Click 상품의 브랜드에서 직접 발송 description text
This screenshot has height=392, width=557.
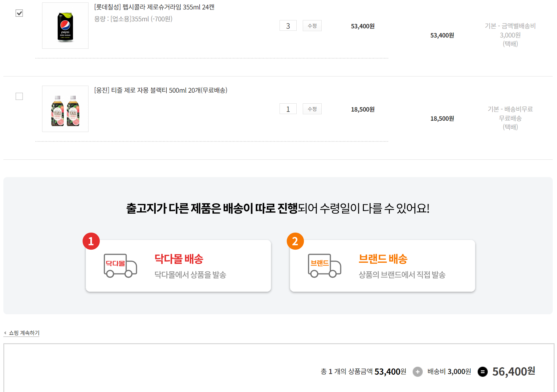[x=402, y=275]
